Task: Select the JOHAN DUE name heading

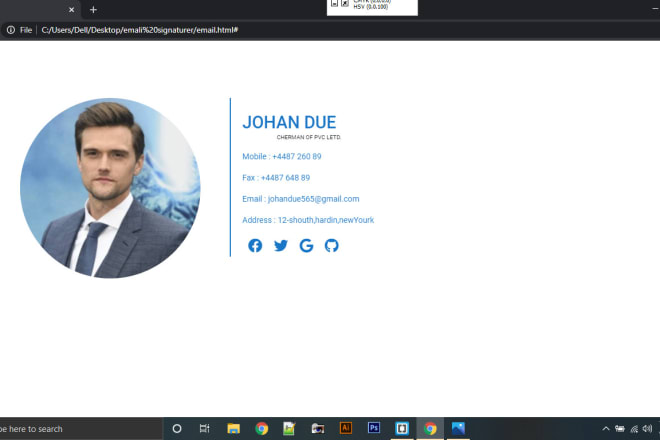Action: tap(289, 122)
